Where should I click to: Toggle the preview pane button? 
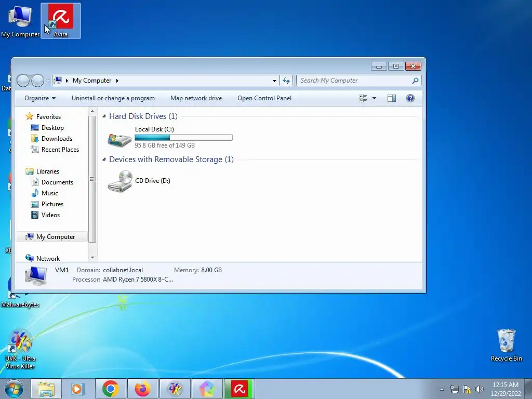click(392, 98)
